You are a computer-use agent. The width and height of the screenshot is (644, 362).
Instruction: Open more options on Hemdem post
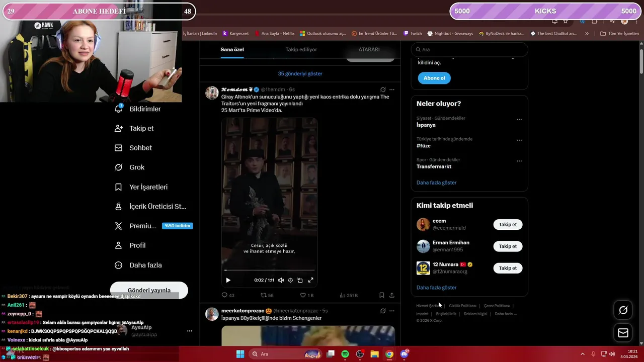pyautogui.click(x=392, y=89)
